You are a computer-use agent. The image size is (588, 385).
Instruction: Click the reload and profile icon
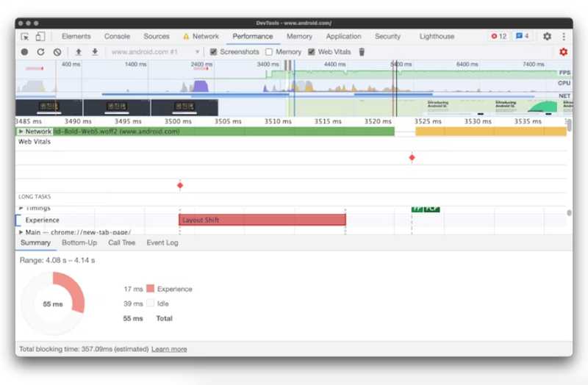pyautogui.click(x=40, y=52)
